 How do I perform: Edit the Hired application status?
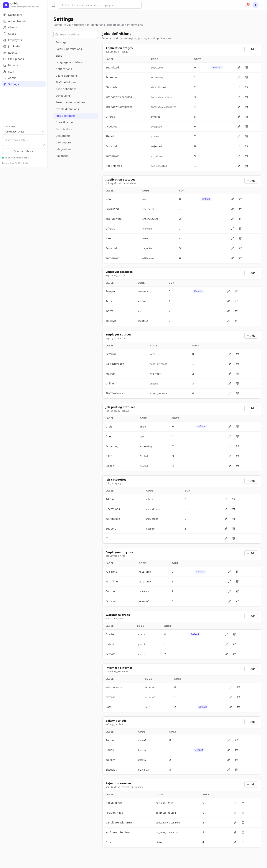coord(232,239)
